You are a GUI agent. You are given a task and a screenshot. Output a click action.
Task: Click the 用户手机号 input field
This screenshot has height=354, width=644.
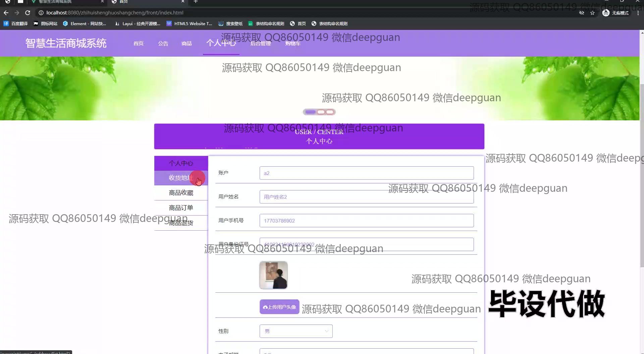366,221
